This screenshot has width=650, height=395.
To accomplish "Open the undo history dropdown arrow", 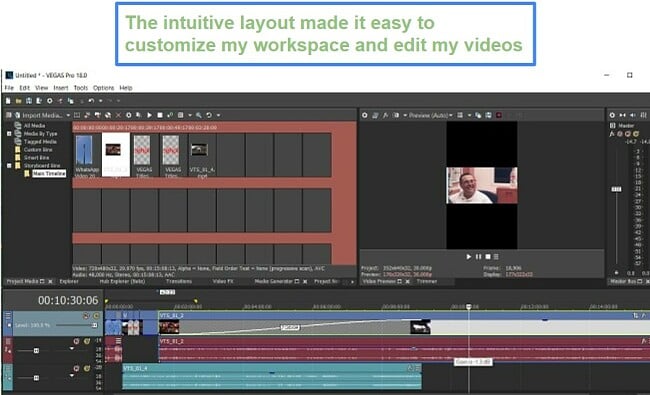I will coord(100,101).
